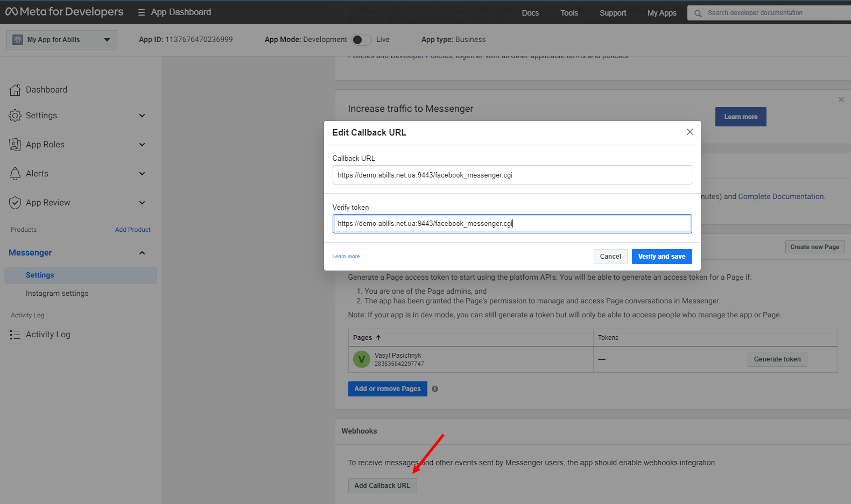This screenshot has width=851, height=504.
Task: Expand the App Roles chevron
Action: 142,145
